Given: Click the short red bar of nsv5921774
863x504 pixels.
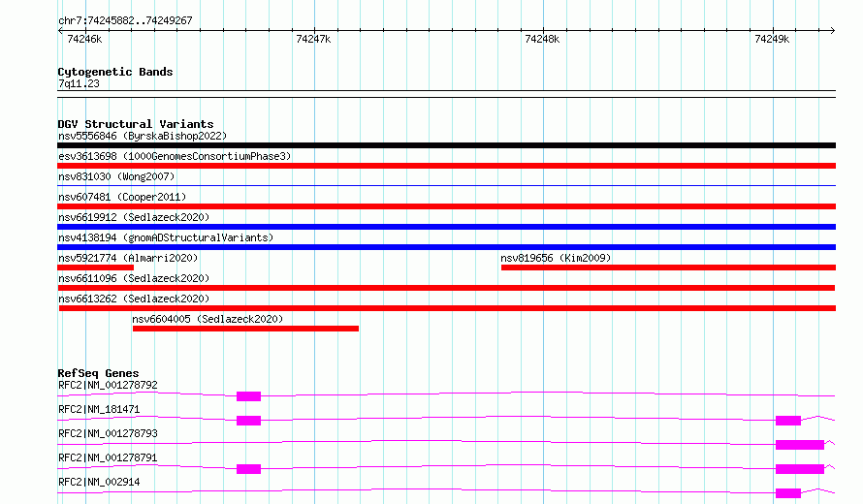Looking at the screenshot, I should pyautogui.click(x=95, y=268).
